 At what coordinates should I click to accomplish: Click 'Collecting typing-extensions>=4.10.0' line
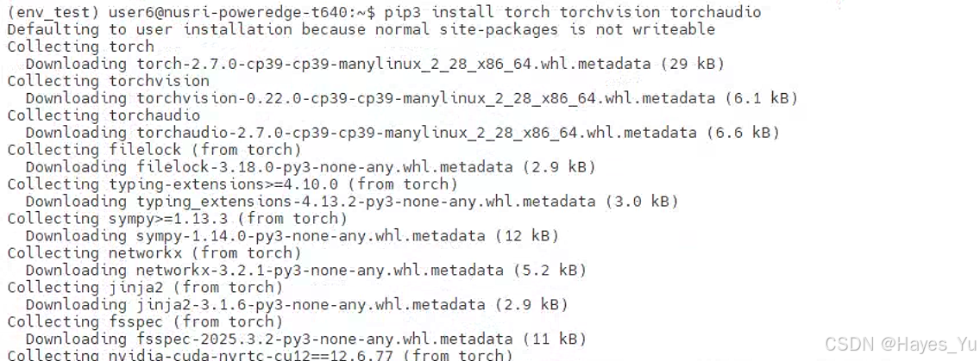pos(233,184)
